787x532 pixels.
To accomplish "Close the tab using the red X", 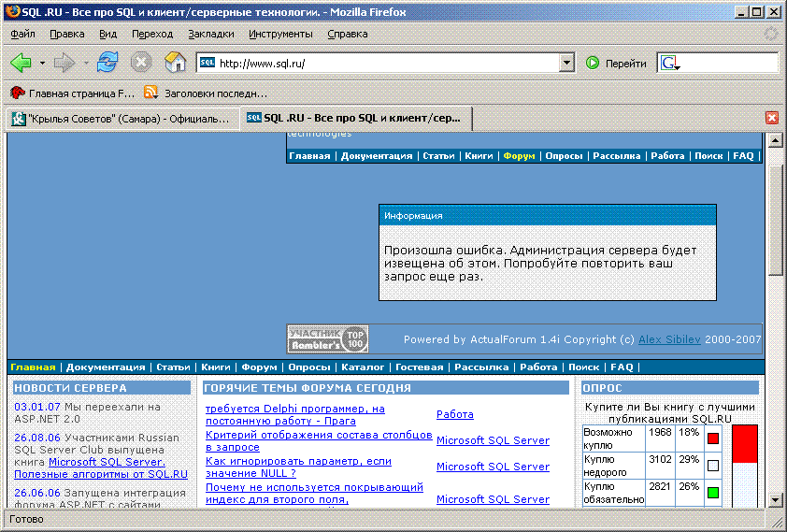I will click(772, 118).
